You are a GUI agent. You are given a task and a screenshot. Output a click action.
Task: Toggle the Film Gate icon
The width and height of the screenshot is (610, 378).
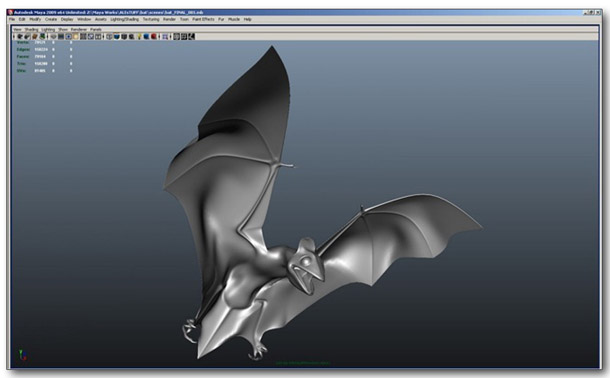pyautogui.click(x=61, y=37)
